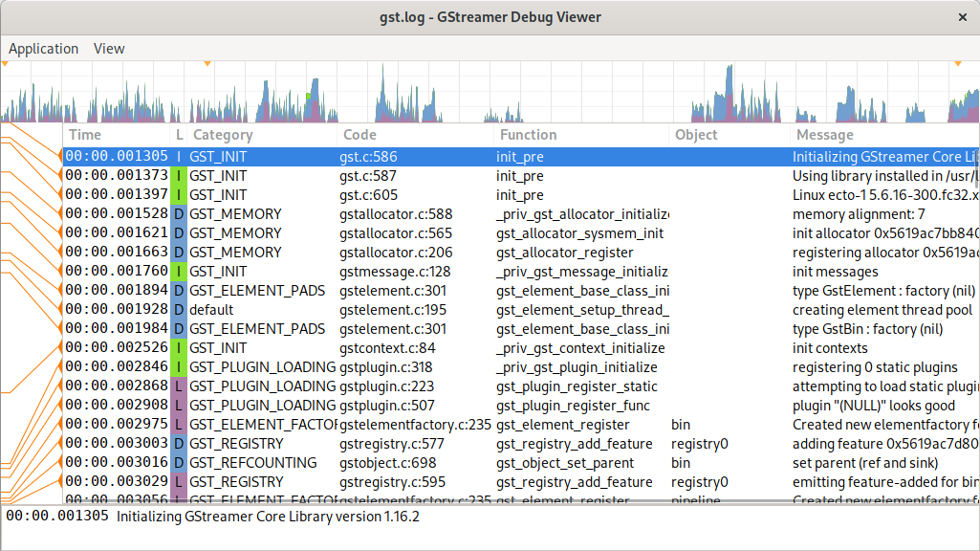The image size is (980, 551).
Task: Open the Application menu
Action: (43, 49)
